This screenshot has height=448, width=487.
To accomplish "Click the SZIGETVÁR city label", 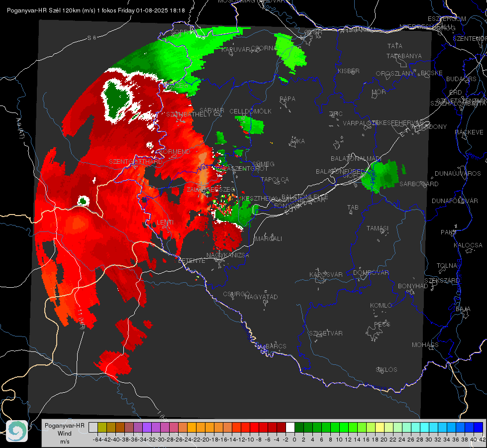I will 326,334.
